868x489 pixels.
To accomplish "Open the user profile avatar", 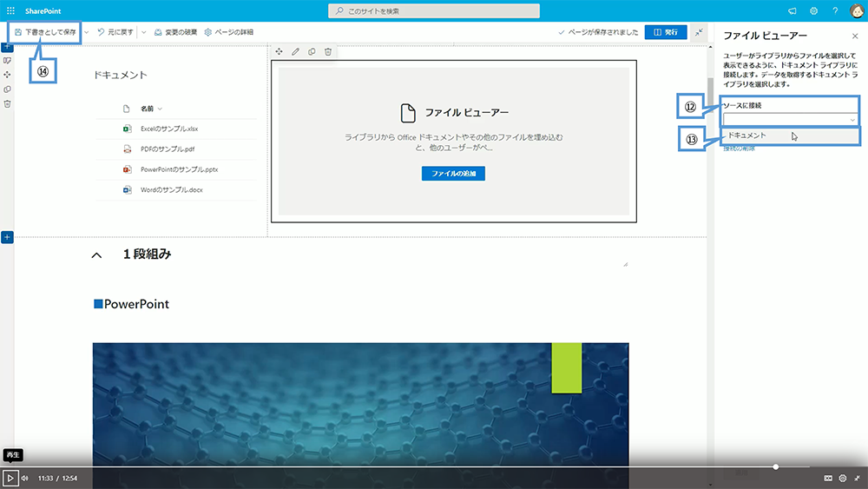I will point(857,11).
